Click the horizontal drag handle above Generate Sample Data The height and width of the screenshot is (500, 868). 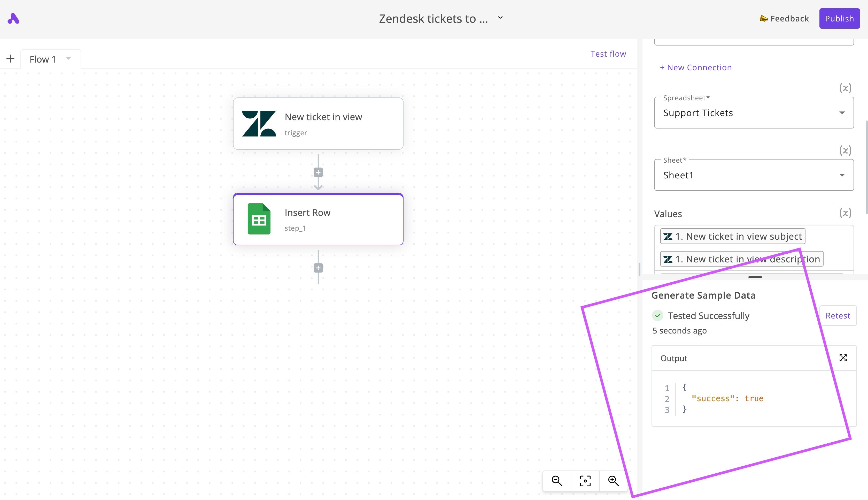[x=755, y=277]
